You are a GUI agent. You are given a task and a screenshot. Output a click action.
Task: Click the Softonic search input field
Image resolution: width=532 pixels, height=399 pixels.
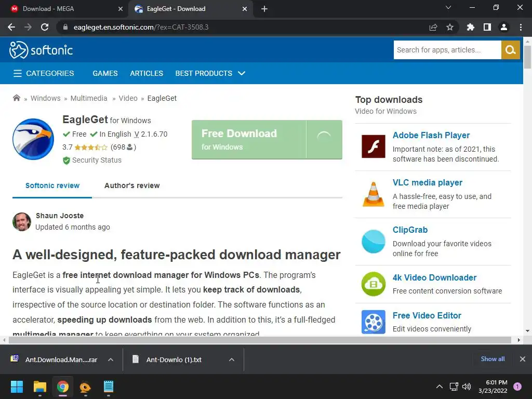coord(447,50)
